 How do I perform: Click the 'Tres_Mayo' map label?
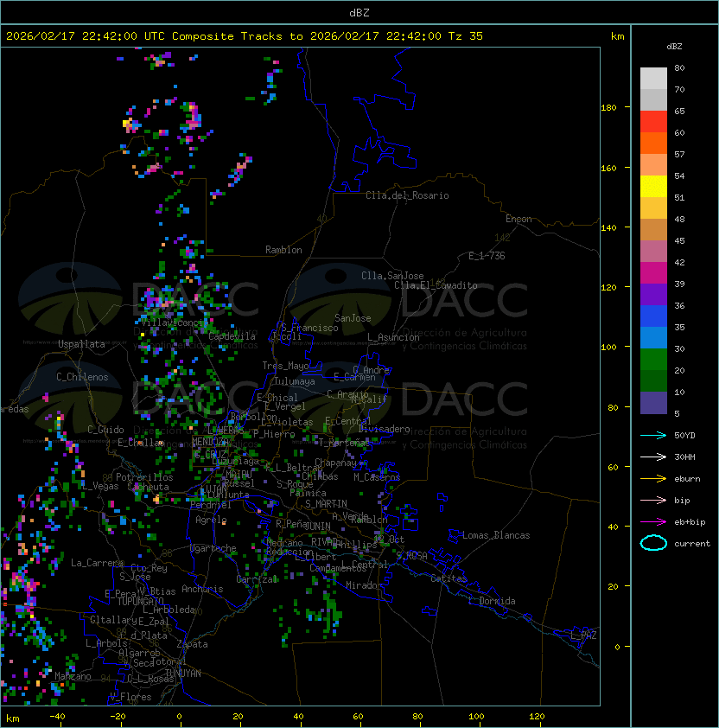tap(285, 366)
